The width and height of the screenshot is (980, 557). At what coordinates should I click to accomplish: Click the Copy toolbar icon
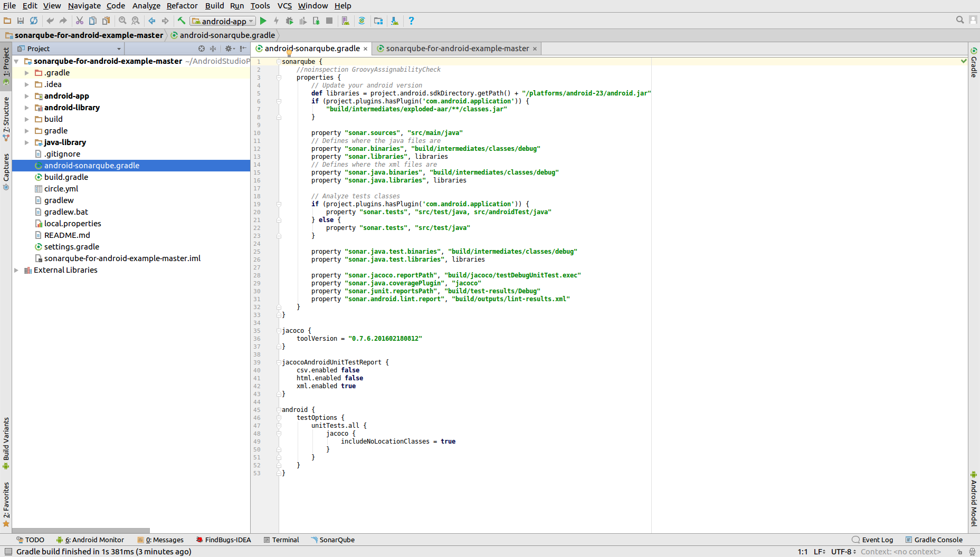click(x=93, y=21)
